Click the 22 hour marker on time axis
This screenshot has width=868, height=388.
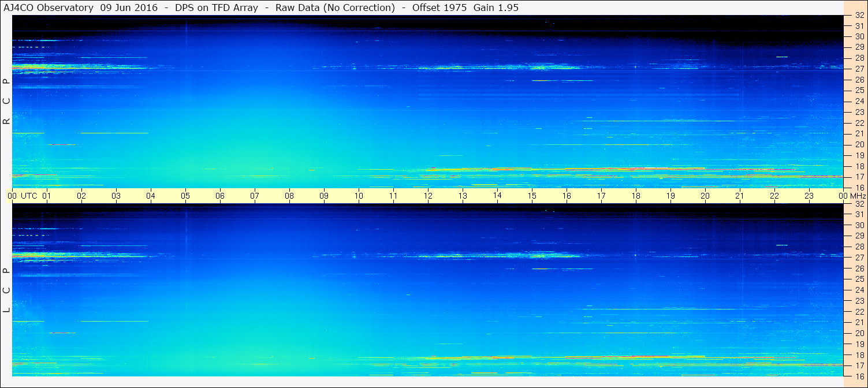774,196
